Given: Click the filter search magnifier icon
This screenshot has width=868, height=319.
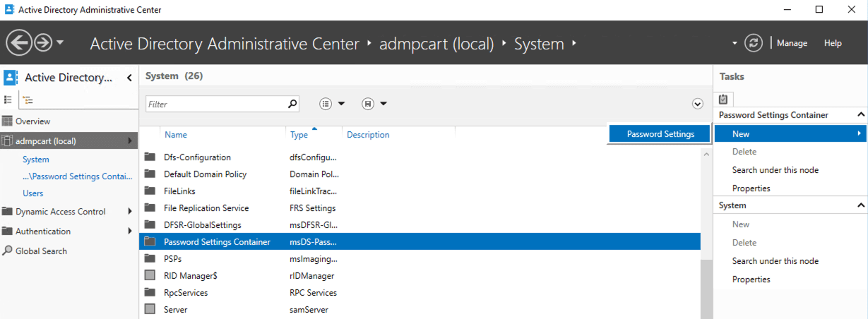Looking at the screenshot, I should pos(292,104).
